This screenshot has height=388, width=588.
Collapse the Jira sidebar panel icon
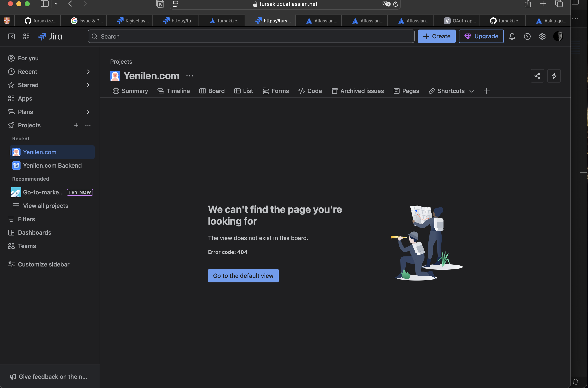tap(11, 36)
